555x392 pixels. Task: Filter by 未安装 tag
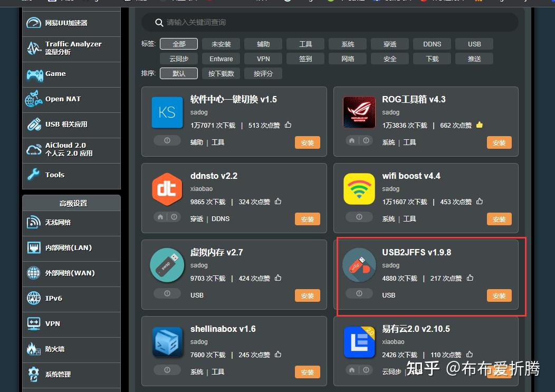[x=221, y=44]
